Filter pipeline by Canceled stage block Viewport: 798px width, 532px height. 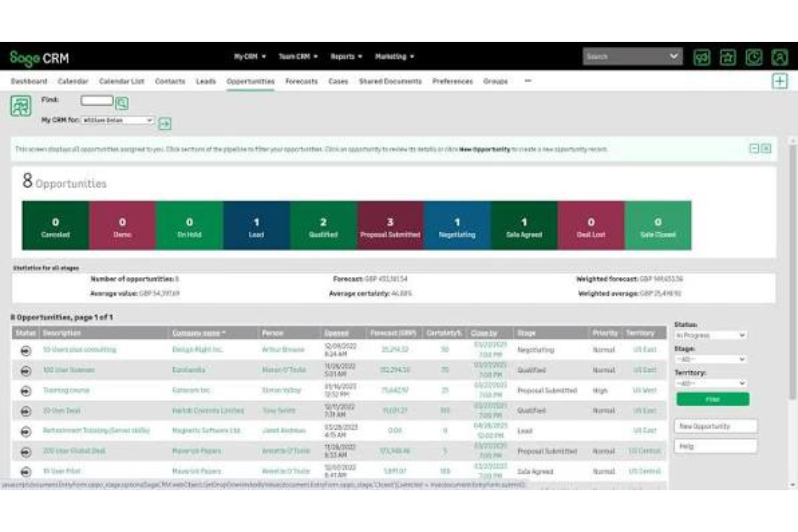[56, 226]
